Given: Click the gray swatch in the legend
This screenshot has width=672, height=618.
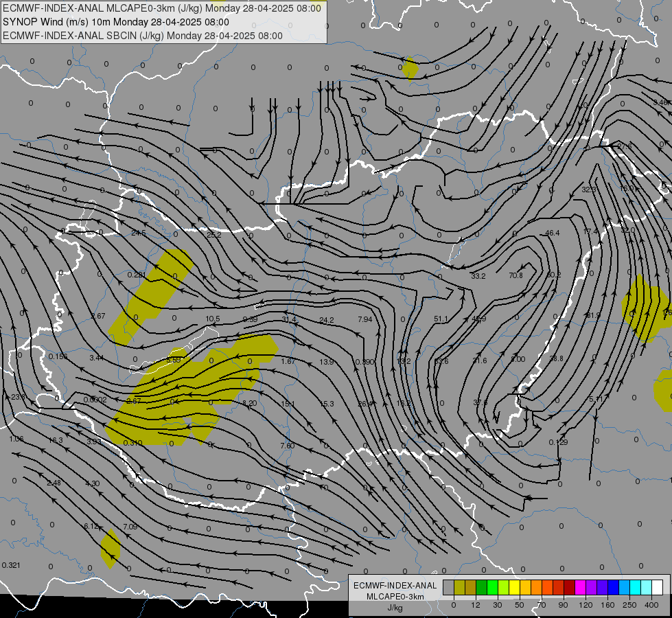Looking at the screenshot, I should 449,587.
